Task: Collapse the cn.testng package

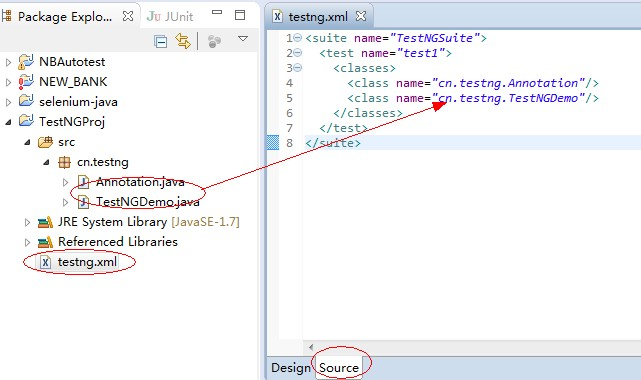Action: click(46, 162)
